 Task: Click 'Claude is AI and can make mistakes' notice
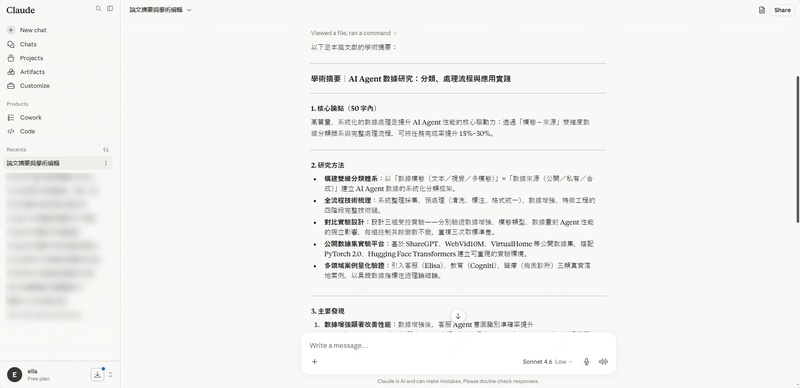pos(458,381)
